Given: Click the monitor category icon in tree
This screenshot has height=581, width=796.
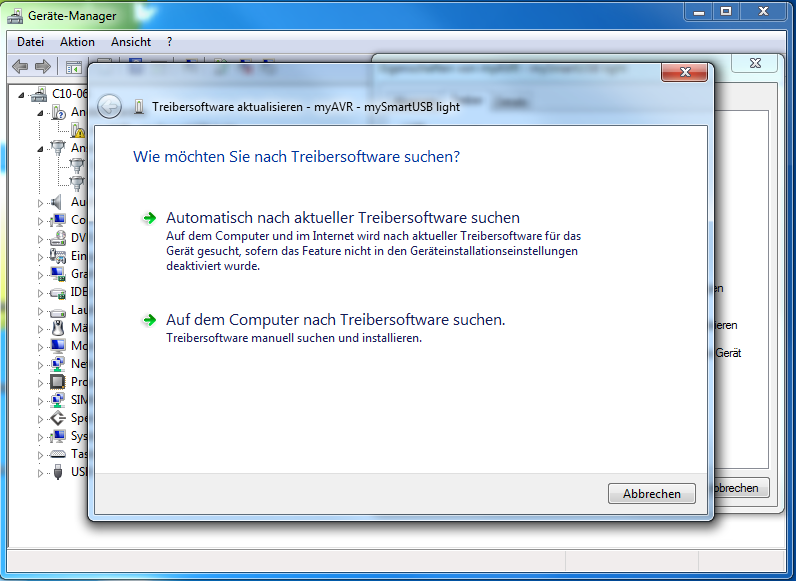Looking at the screenshot, I should pos(58,346).
